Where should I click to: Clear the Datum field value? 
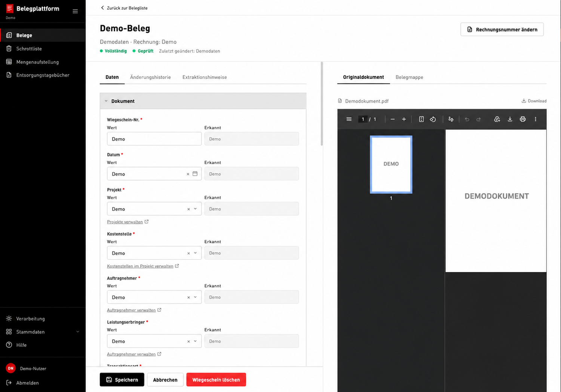point(188,174)
